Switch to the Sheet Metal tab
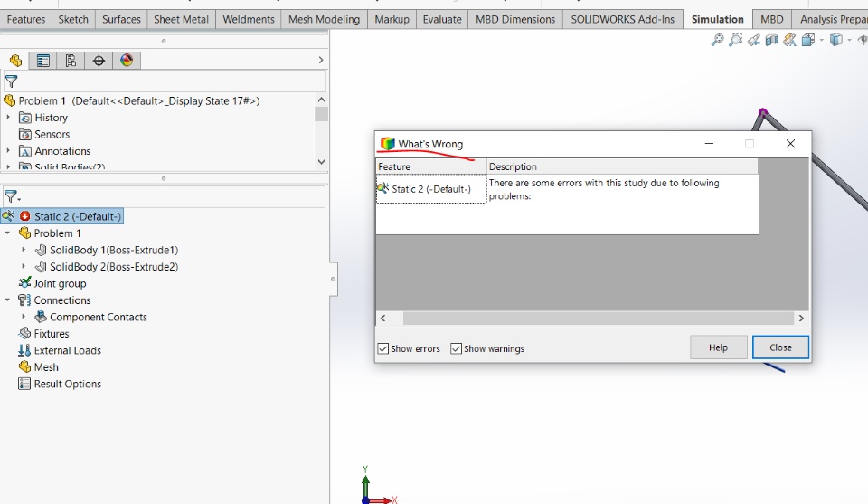Screen dimensions: 868x504 click(181, 19)
